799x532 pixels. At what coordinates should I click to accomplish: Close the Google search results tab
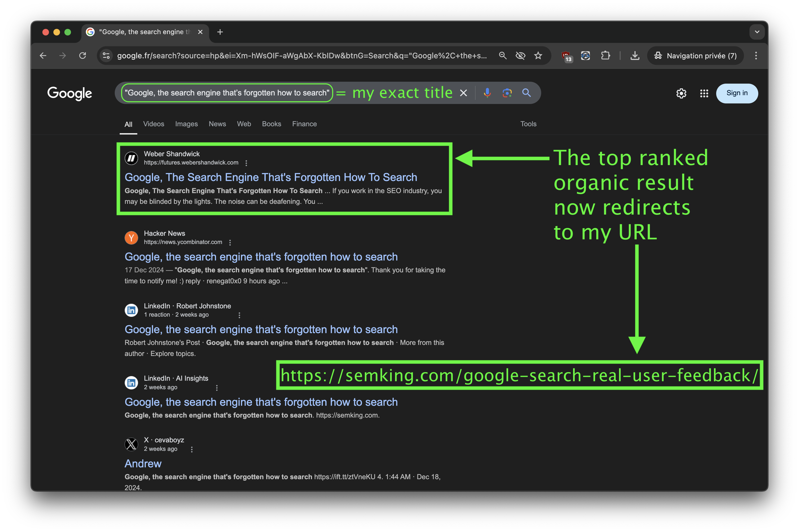(200, 32)
